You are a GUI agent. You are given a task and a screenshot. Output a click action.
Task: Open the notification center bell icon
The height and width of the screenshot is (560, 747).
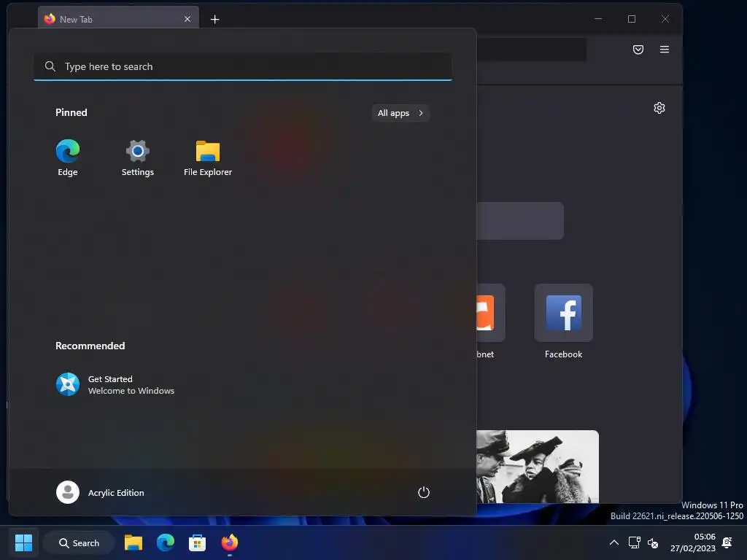point(727,542)
